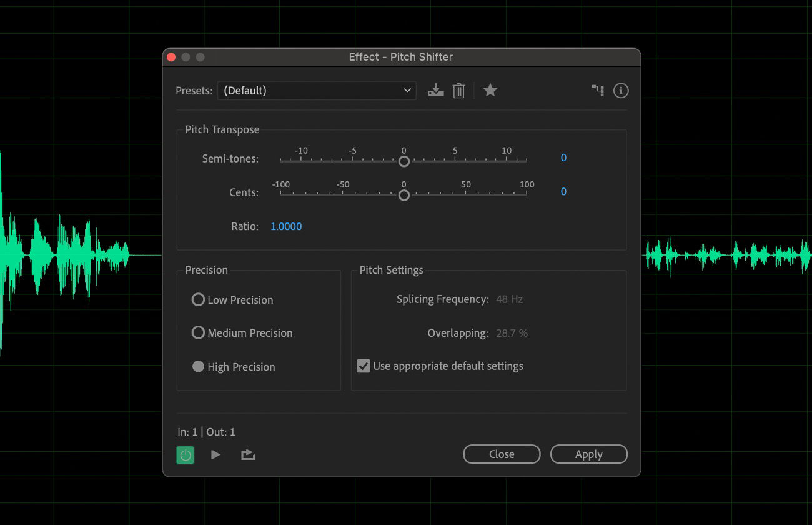The height and width of the screenshot is (525, 812).
Task: Mark this preset as a favorite
Action: [x=490, y=90]
